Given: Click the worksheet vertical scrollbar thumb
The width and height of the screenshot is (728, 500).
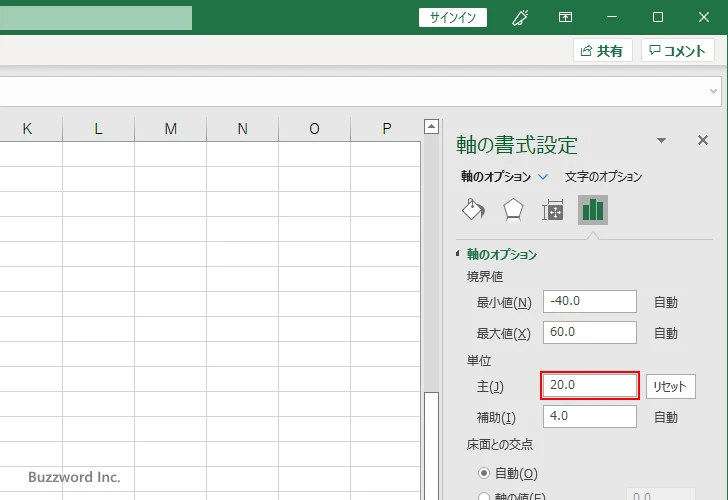Looking at the screenshot, I should point(431,446).
